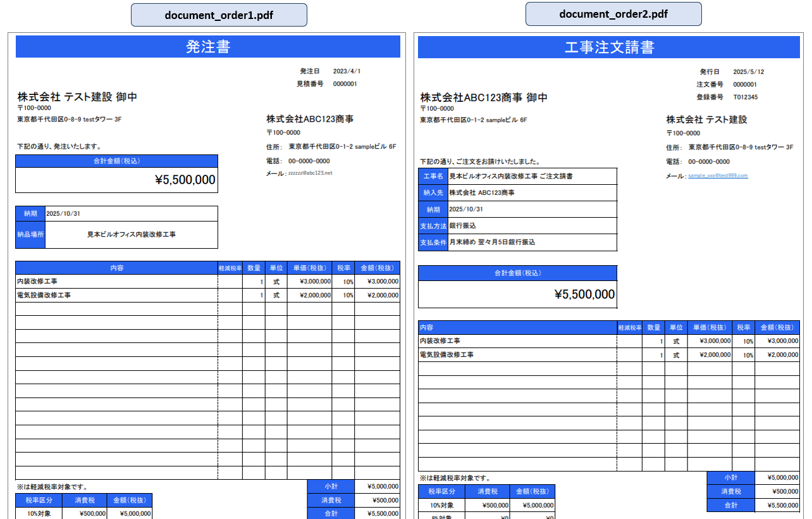Click 合計金額(税込) header in order2
Image resolution: width=812 pixels, height=519 pixels.
[x=518, y=273]
